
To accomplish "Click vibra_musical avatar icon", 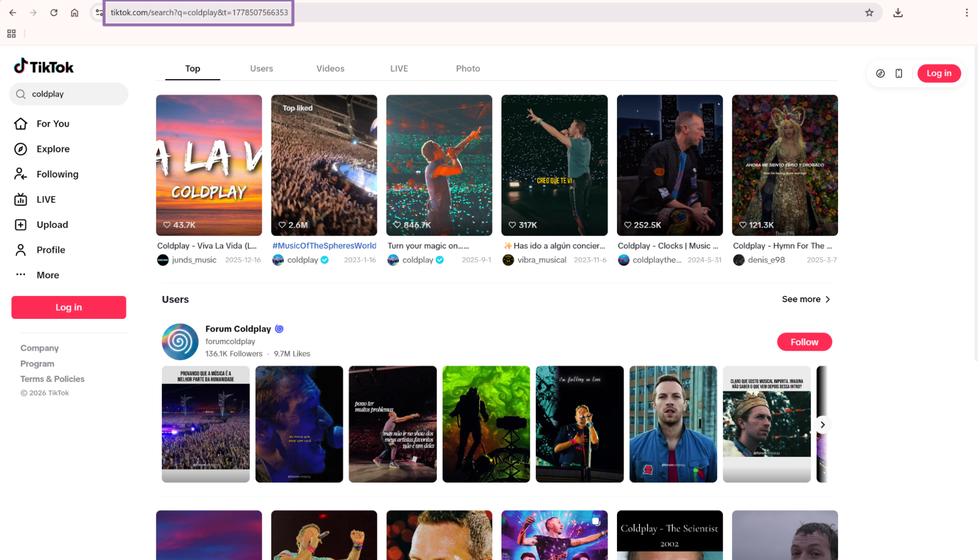I will point(508,260).
